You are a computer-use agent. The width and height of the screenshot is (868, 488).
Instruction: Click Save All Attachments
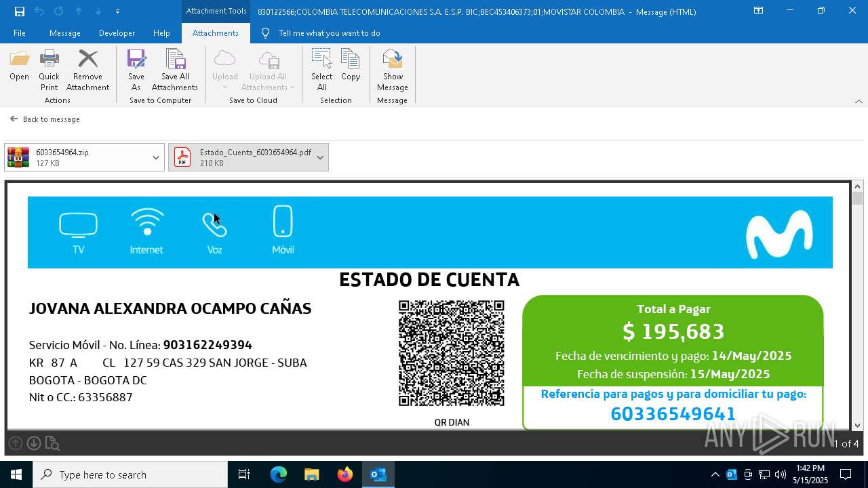tap(175, 70)
